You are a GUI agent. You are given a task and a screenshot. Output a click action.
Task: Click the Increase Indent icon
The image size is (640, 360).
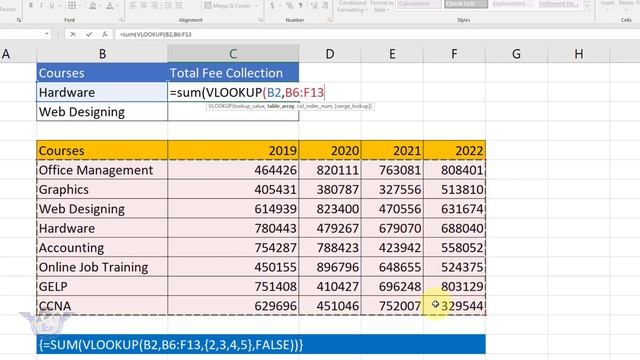179,5
